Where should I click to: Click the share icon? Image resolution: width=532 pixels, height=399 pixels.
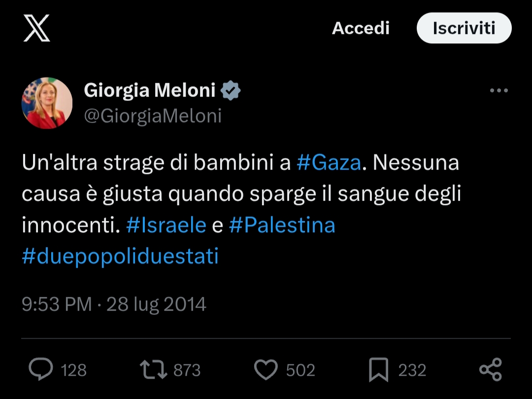tap(490, 369)
